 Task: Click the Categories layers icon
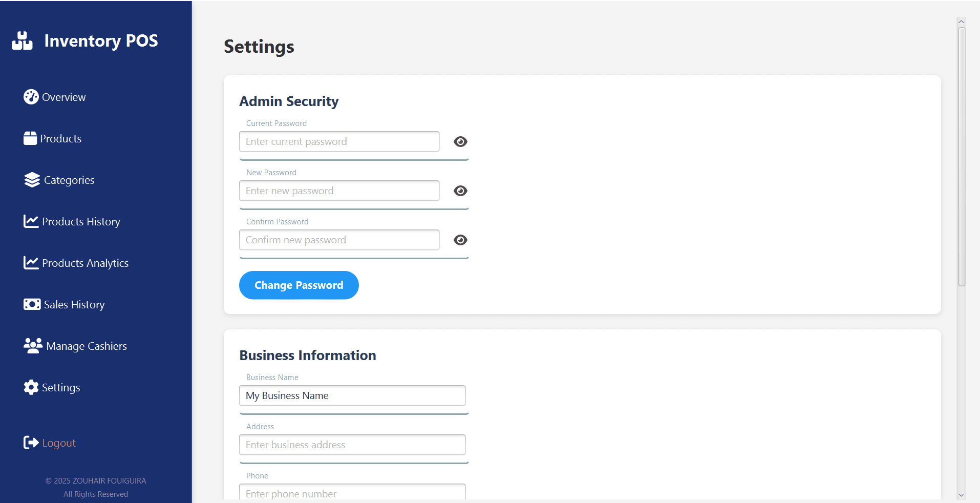coord(32,180)
